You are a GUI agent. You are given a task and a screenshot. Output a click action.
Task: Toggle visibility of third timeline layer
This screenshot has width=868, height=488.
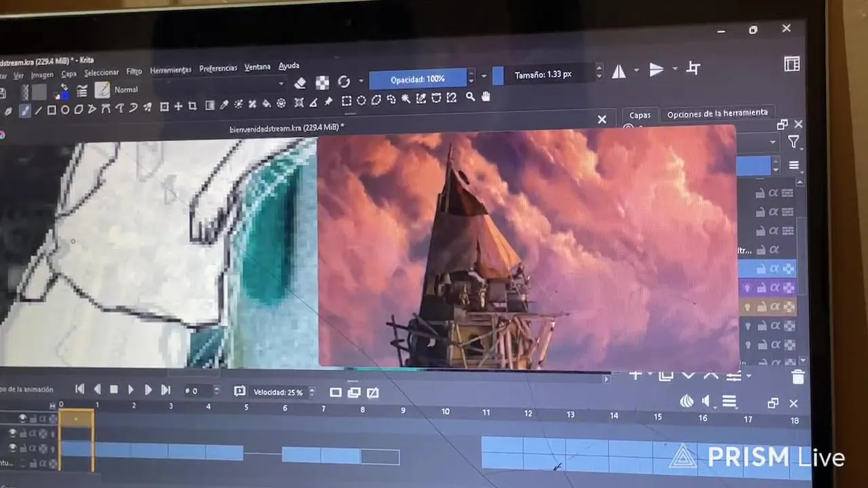(x=12, y=448)
